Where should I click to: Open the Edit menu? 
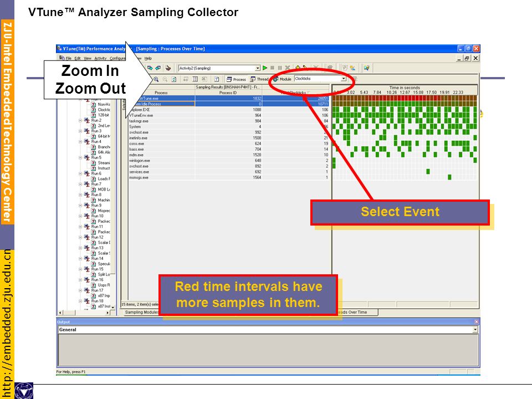[78, 58]
